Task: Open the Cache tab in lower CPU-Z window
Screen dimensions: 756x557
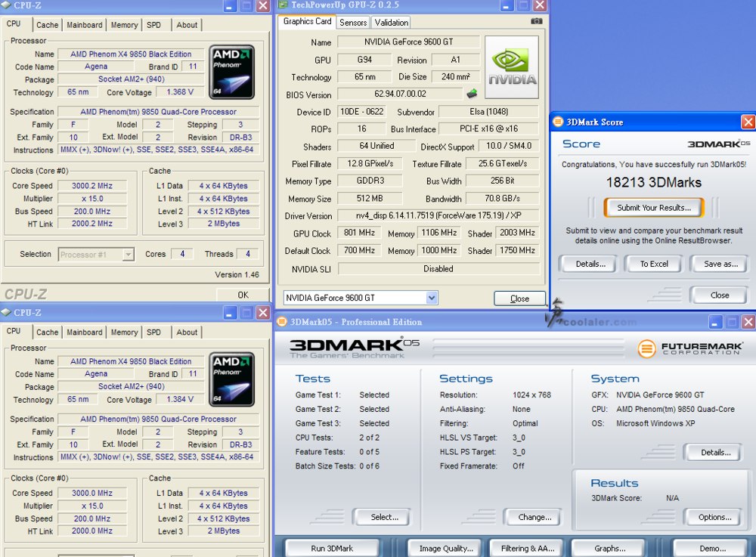Action: tap(47, 333)
